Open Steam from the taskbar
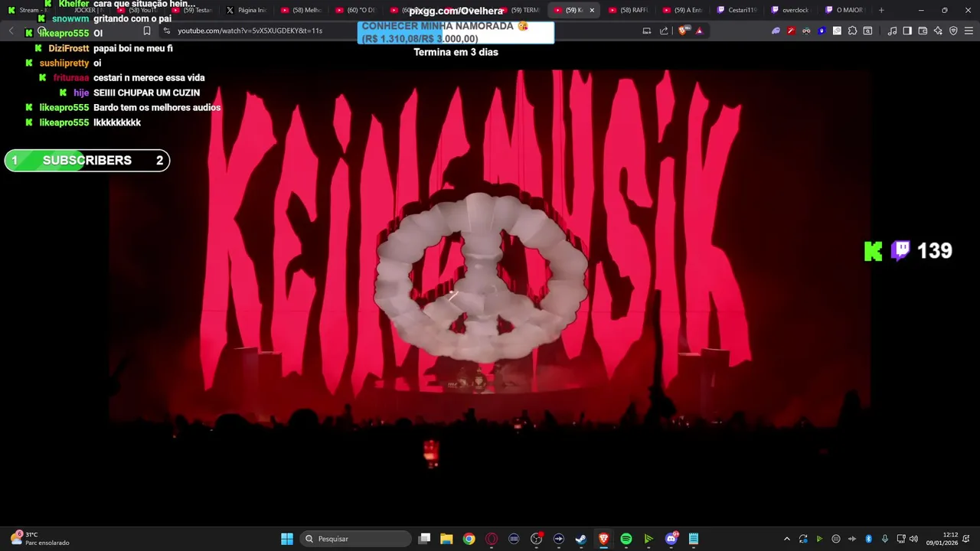The width and height of the screenshot is (980, 551). (581, 539)
